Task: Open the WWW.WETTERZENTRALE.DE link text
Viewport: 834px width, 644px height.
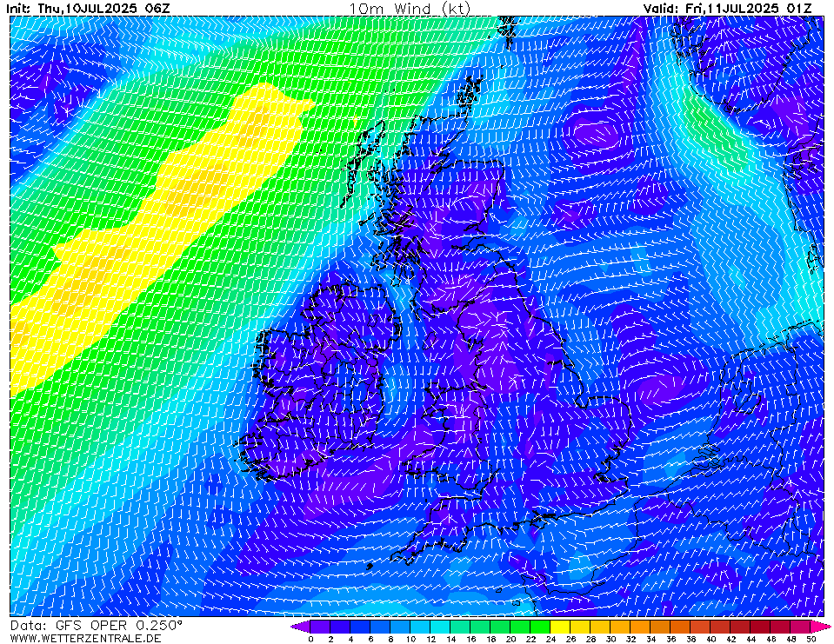Action: (x=85, y=638)
